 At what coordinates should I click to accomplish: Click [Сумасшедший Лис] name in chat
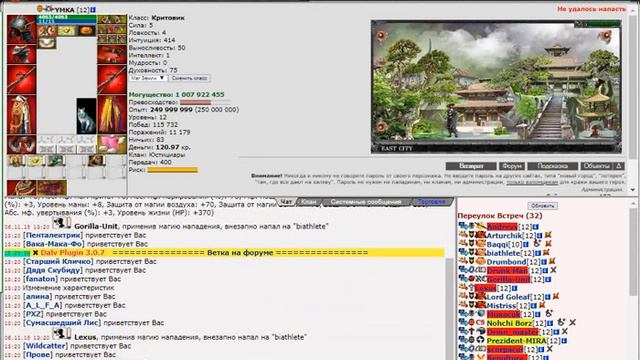point(62,323)
